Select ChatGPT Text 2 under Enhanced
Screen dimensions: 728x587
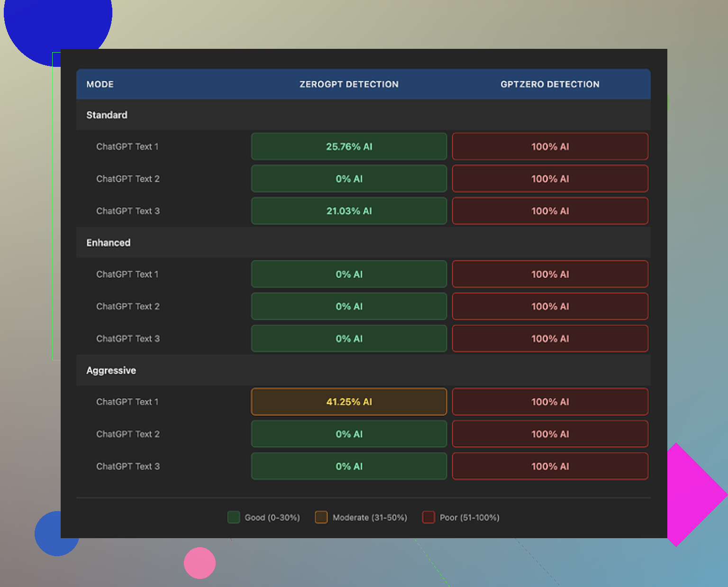click(x=128, y=306)
